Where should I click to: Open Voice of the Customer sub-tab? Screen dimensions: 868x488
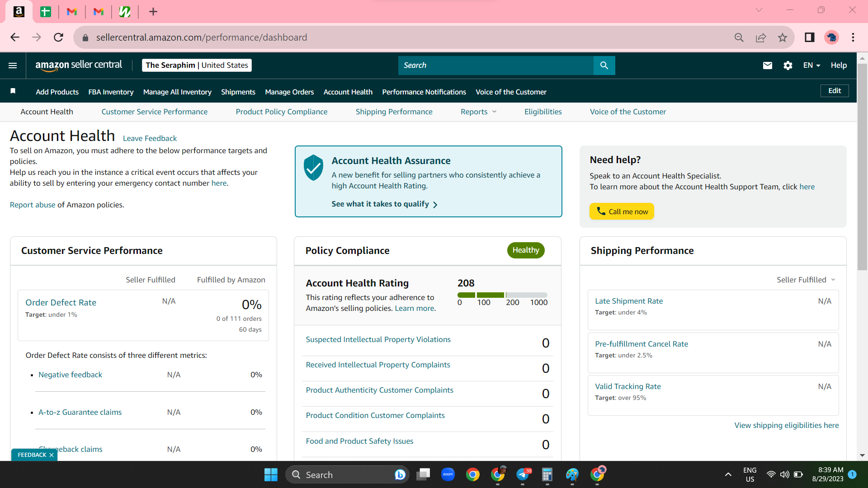627,112
